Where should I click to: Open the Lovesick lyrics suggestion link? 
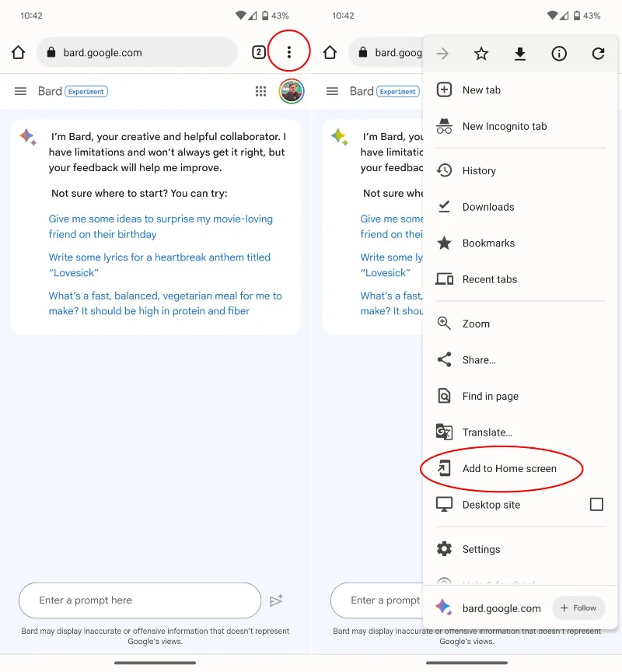pyautogui.click(x=159, y=265)
